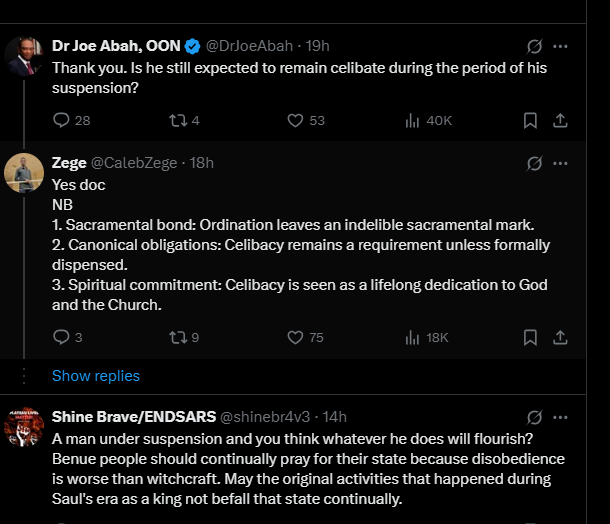610x524 pixels.
Task: Open Shine Brave/ENDSARS profile picture
Action: 24,427
